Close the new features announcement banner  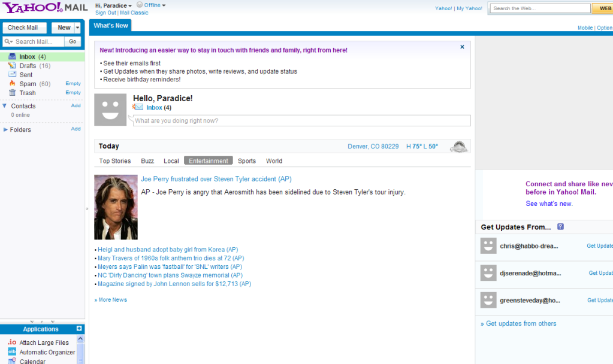[x=462, y=47]
